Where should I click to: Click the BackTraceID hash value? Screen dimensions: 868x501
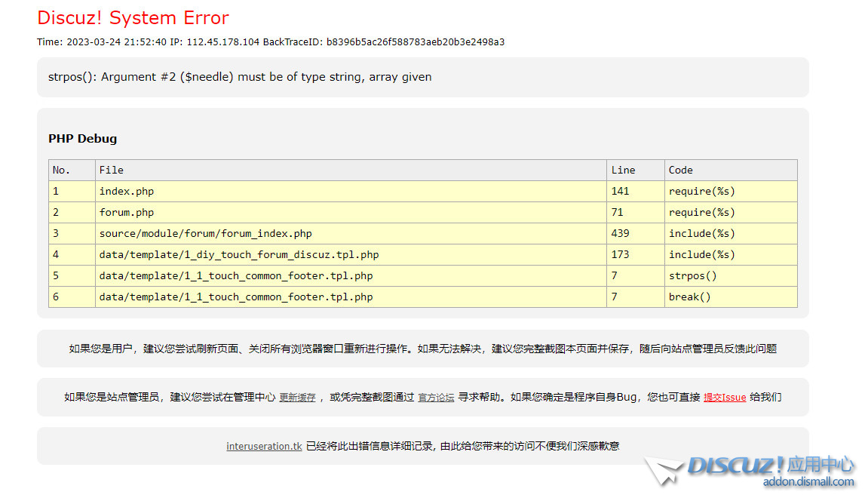click(x=416, y=42)
